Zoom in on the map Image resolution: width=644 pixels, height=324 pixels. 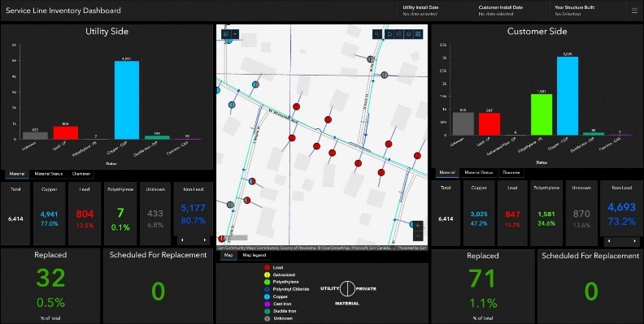[418, 226]
